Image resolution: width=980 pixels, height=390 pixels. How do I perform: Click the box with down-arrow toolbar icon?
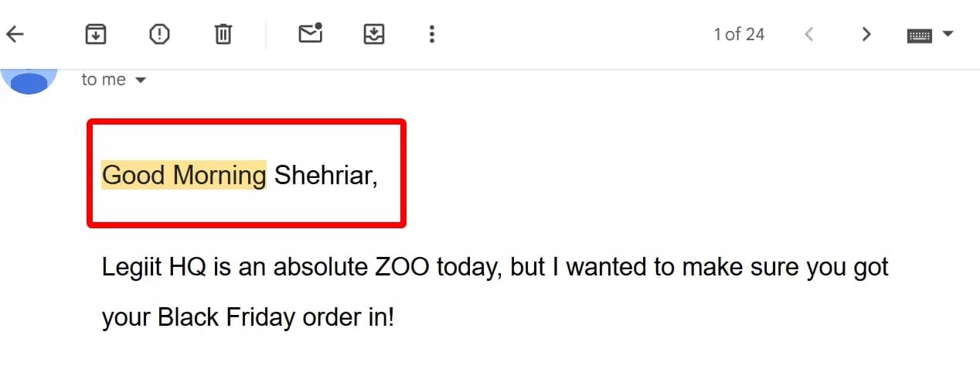(374, 34)
